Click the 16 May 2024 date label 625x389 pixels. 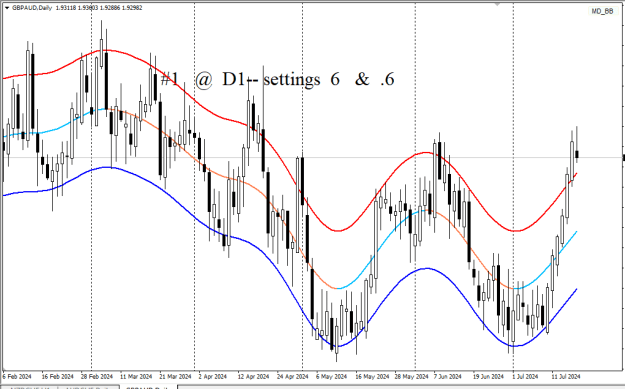click(x=372, y=377)
